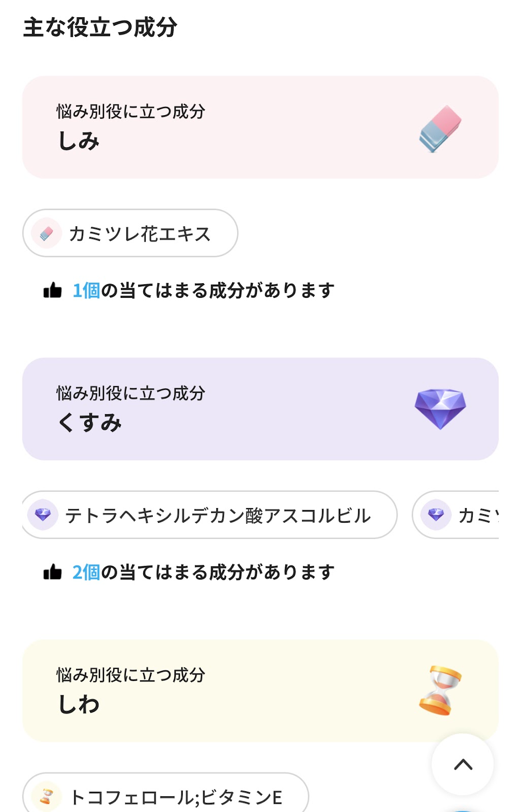Open the しみ ingredient category card

[x=260, y=127]
